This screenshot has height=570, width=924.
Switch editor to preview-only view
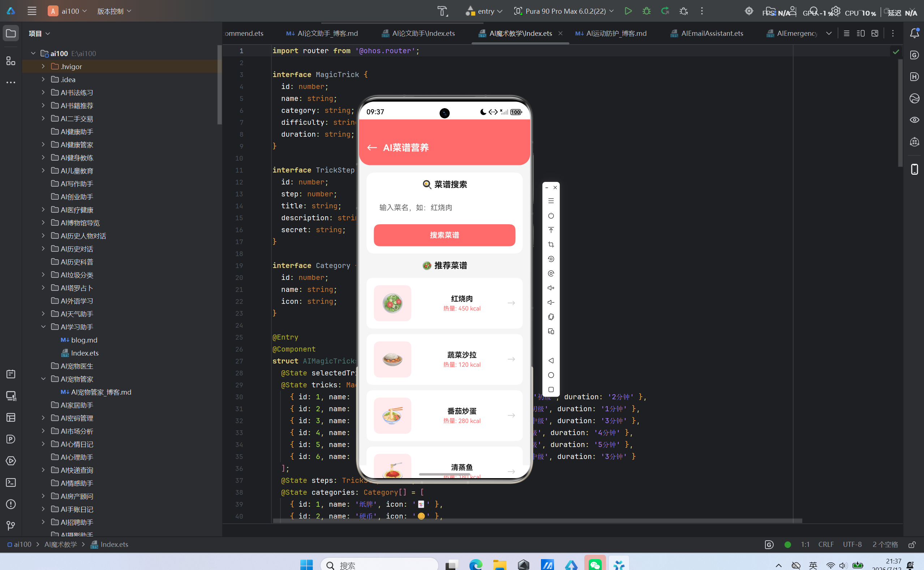click(874, 33)
